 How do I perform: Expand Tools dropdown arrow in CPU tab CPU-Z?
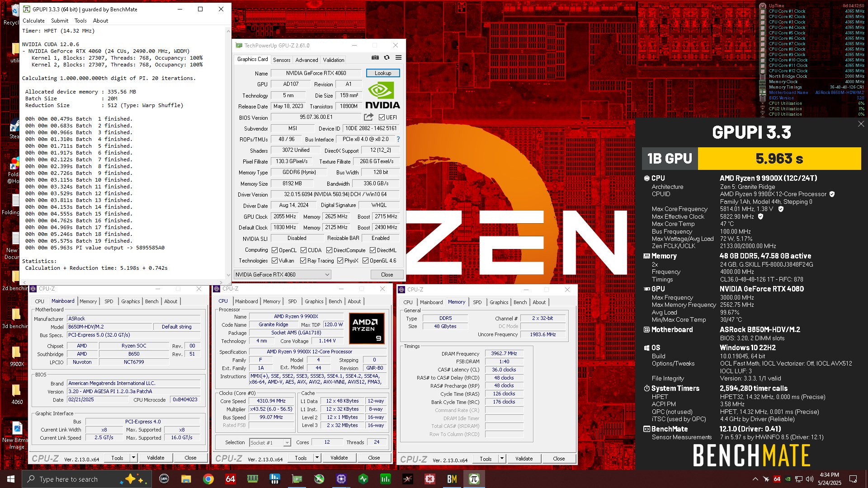click(x=317, y=458)
